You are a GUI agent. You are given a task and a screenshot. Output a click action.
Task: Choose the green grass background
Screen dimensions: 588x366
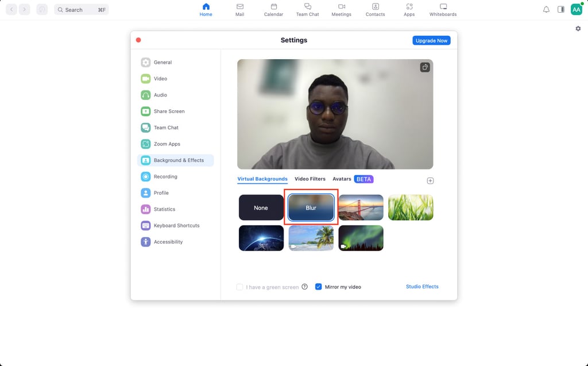pyautogui.click(x=411, y=207)
